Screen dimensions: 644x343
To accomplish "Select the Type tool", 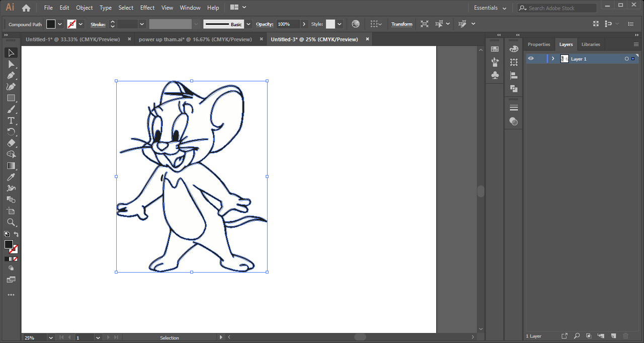I will coord(11,121).
